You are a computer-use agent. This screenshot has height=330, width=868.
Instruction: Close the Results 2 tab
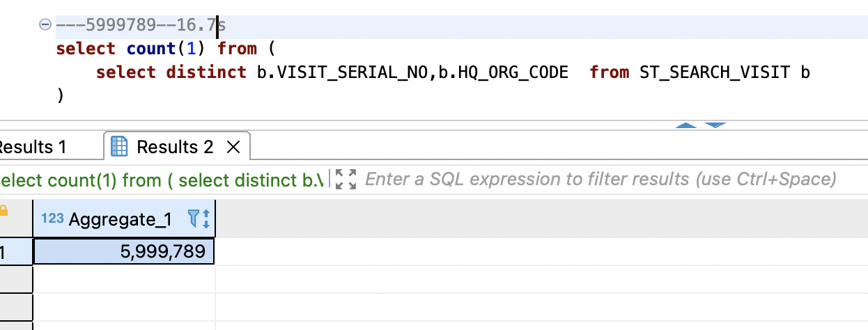coord(234,147)
